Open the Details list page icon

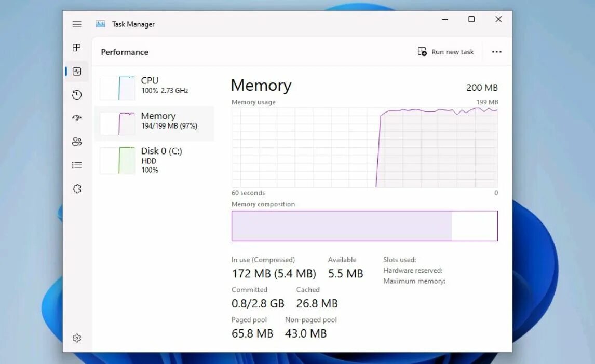[x=77, y=165]
